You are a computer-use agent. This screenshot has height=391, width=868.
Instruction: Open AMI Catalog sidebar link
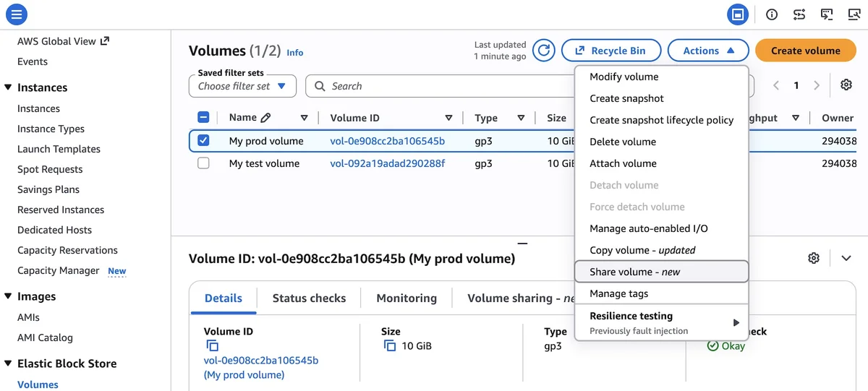(45, 338)
